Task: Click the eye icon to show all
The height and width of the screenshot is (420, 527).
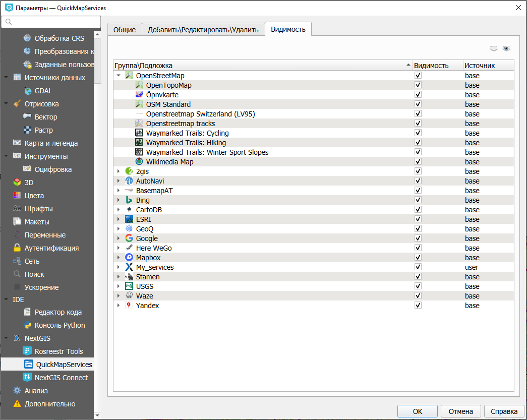Action: coord(506,48)
